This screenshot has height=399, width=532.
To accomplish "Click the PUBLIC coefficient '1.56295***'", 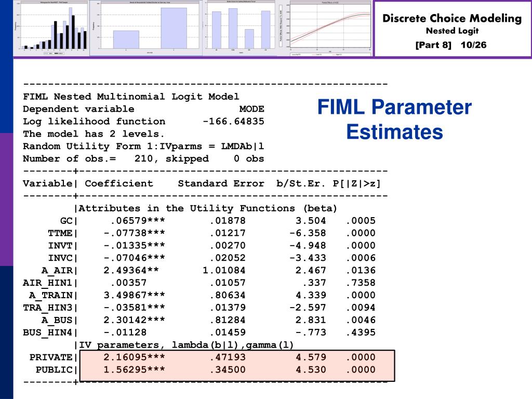I will tap(135, 370).
